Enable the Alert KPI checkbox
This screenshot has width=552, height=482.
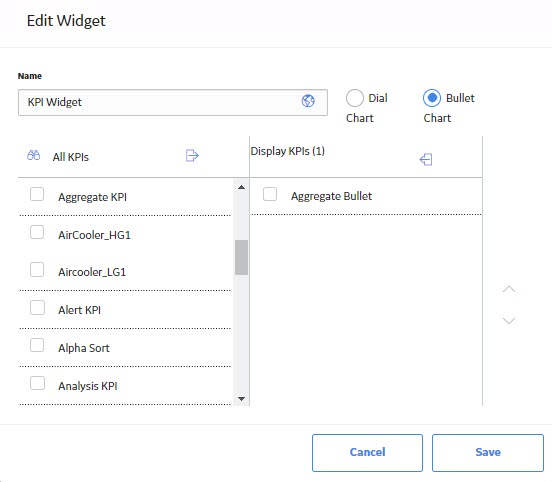(37, 307)
